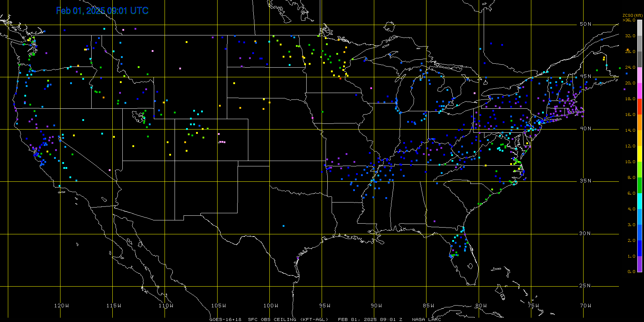Pick the yellow 10–12 Kft color swatch
Viewport: 644px width, 322px height.
point(640,154)
